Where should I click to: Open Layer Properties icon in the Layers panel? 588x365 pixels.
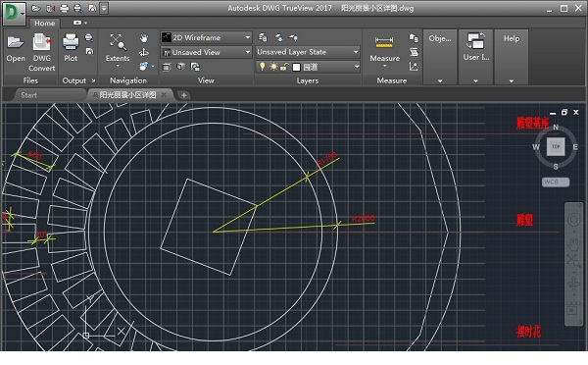263,37
